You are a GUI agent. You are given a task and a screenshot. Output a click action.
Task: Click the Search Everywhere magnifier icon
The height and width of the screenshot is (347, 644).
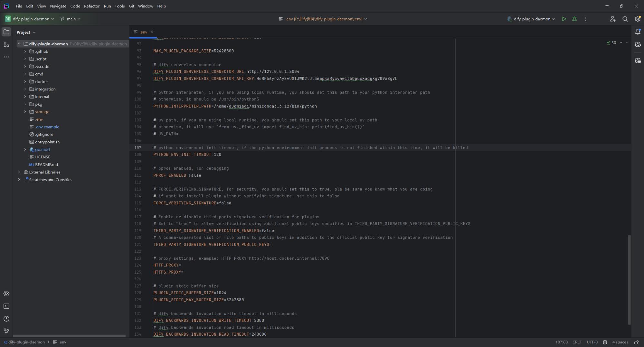click(625, 19)
